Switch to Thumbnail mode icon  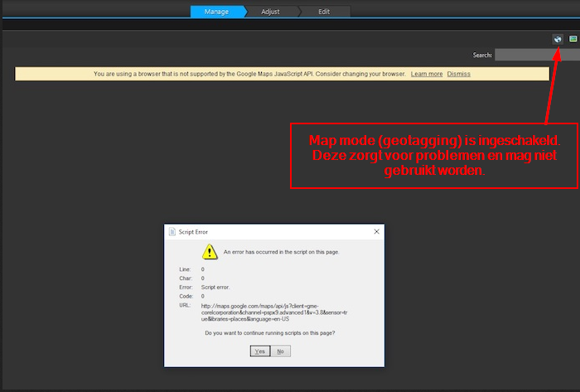pyautogui.click(x=573, y=39)
